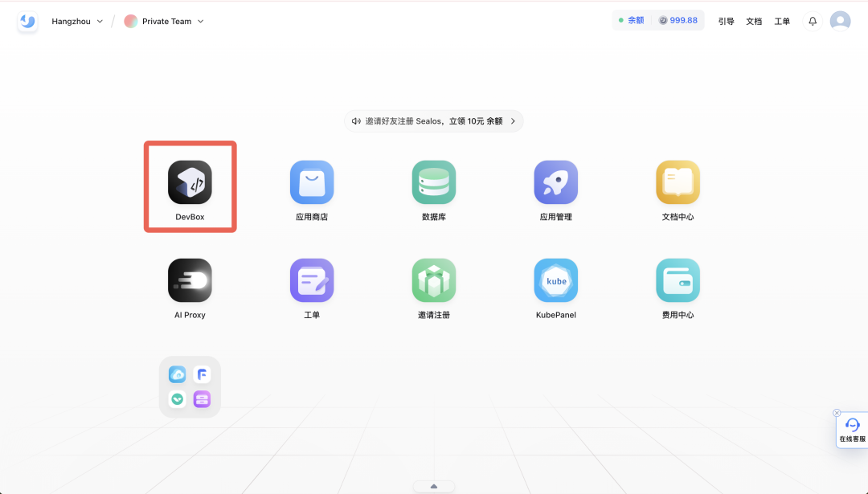The width and height of the screenshot is (868, 494).
Task: Open the Hangzhou region dropdown
Action: pyautogui.click(x=77, y=21)
